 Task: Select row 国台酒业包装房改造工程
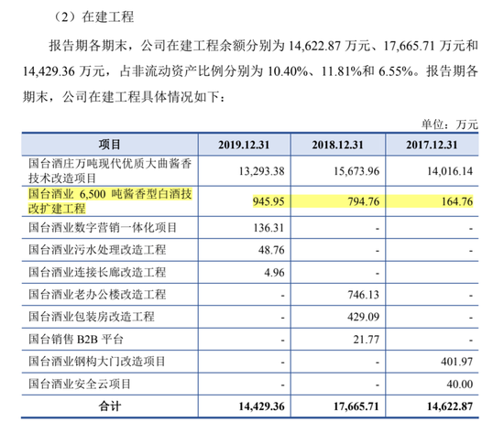pos(250,317)
